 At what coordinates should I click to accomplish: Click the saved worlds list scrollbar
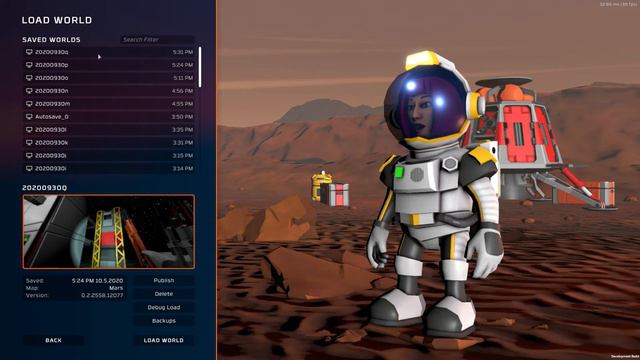200,67
